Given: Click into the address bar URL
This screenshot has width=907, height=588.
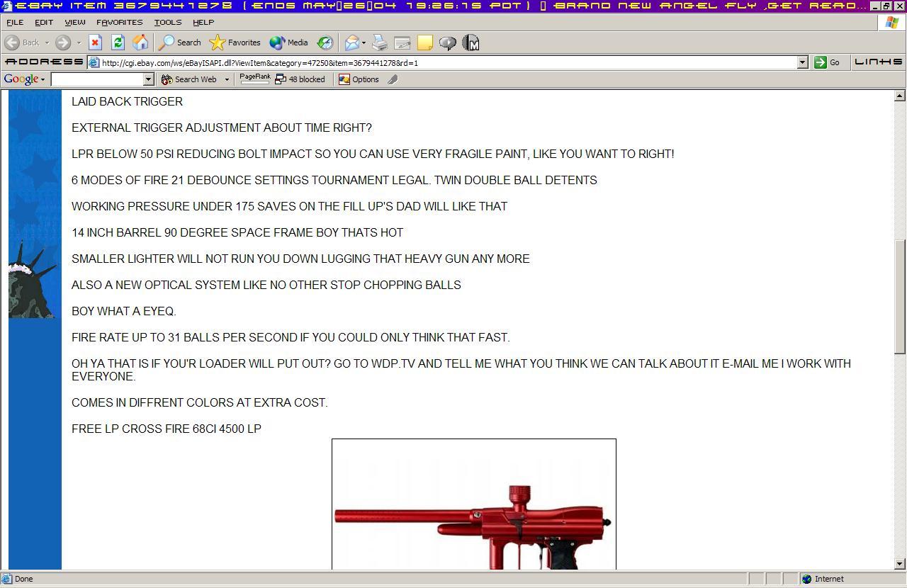Looking at the screenshot, I should pos(446,62).
